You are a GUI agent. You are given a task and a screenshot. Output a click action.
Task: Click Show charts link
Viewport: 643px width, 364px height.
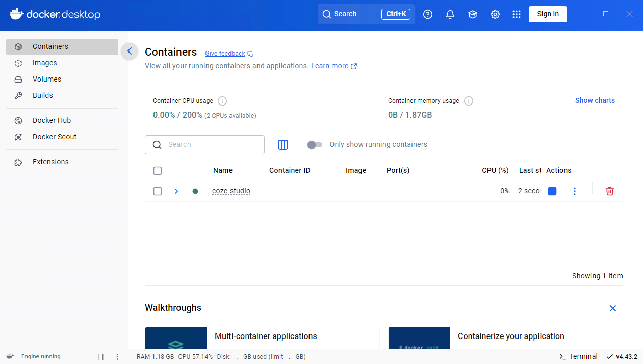click(x=595, y=101)
